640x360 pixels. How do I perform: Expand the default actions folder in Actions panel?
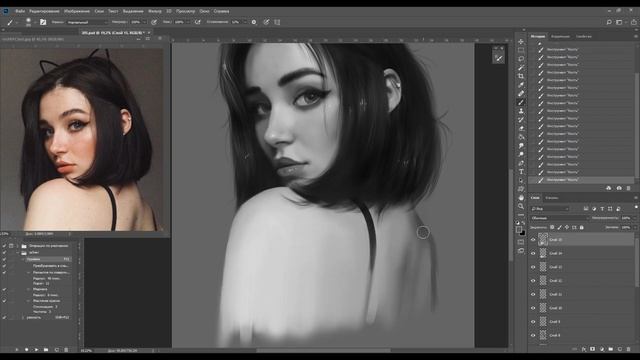click(x=18, y=246)
